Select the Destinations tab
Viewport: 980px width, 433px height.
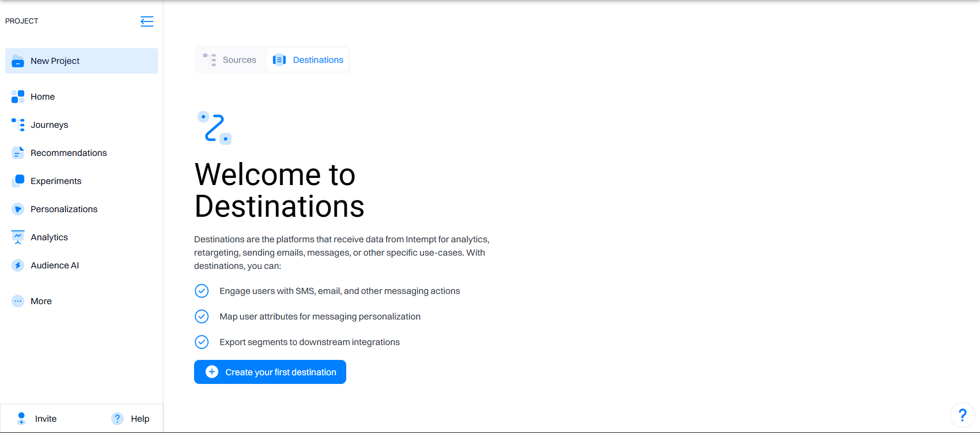click(307, 60)
